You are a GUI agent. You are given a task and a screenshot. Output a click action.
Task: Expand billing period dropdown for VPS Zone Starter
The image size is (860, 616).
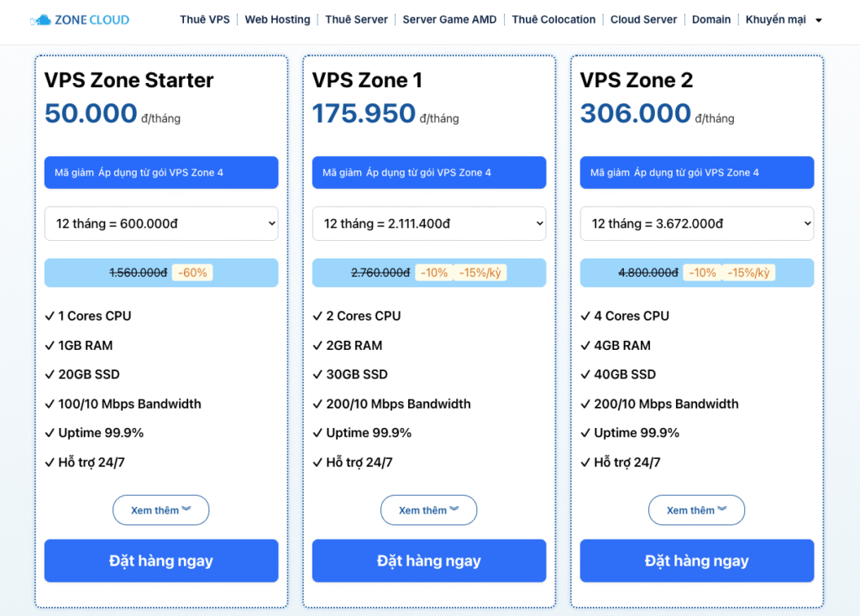[x=160, y=224]
